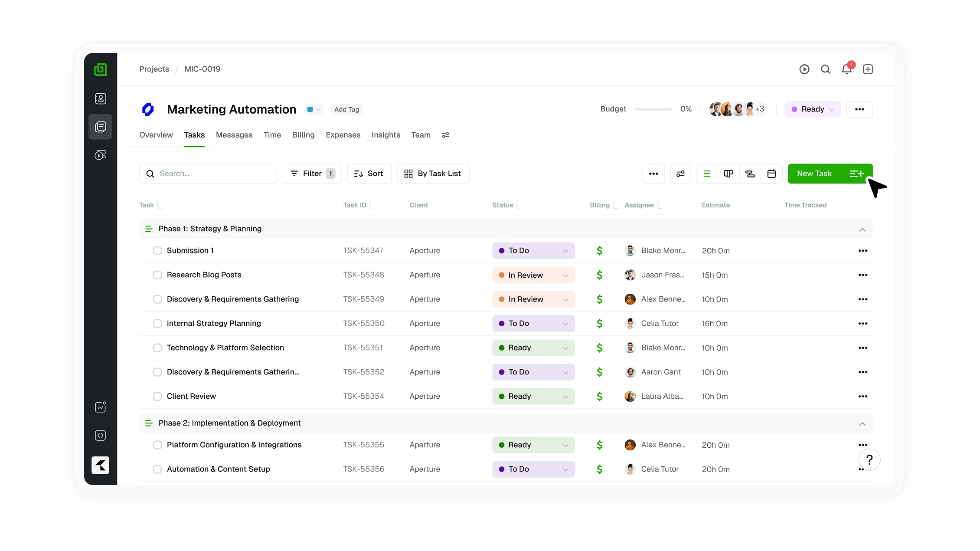Screen dimensions: 980x551
Task: Open the Research Blog Posts status dropdown
Action: 533,275
